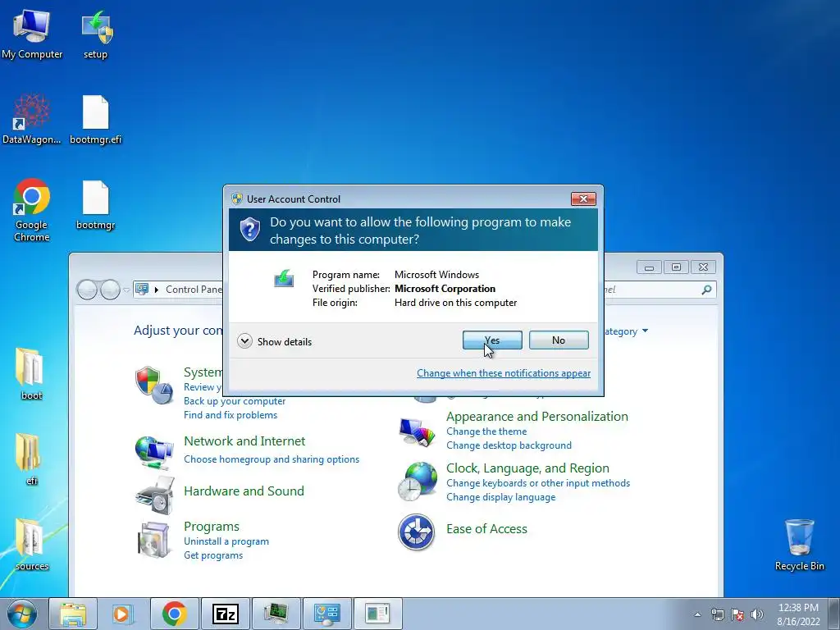Select the Recycle Bin icon
The width and height of the screenshot is (840, 630).
799,545
